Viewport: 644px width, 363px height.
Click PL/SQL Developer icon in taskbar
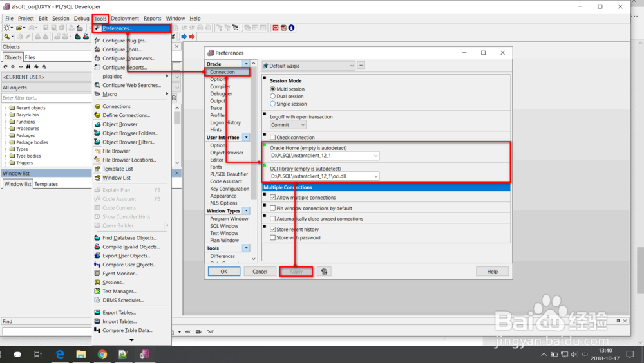[144, 355]
